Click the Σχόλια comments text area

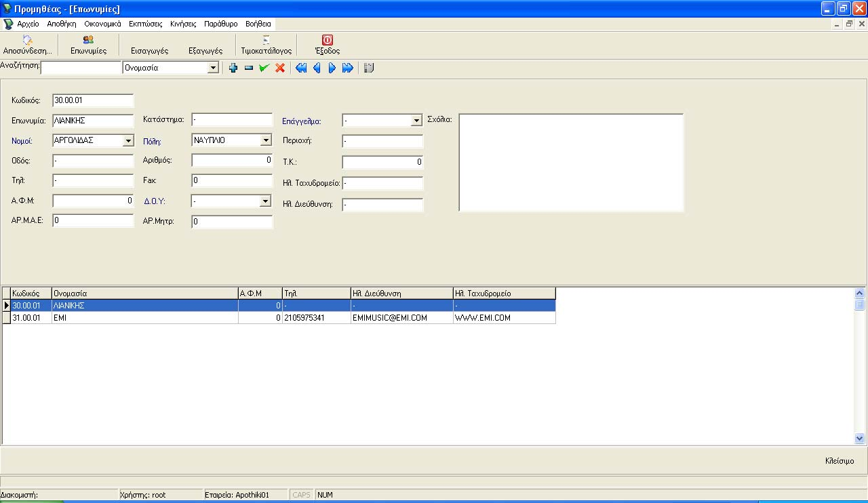(571, 163)
